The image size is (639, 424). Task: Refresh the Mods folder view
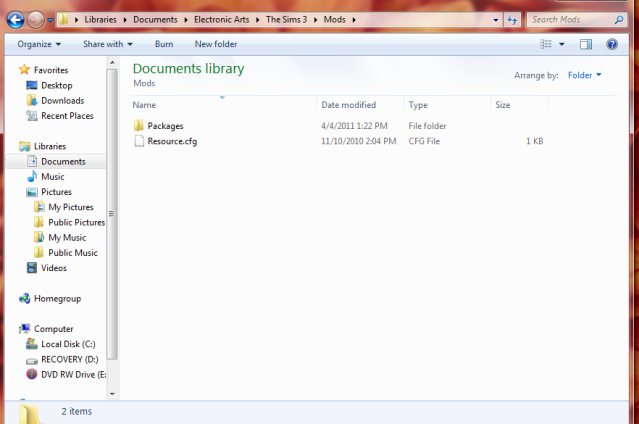pyautogui.click(x=512, y=20)
